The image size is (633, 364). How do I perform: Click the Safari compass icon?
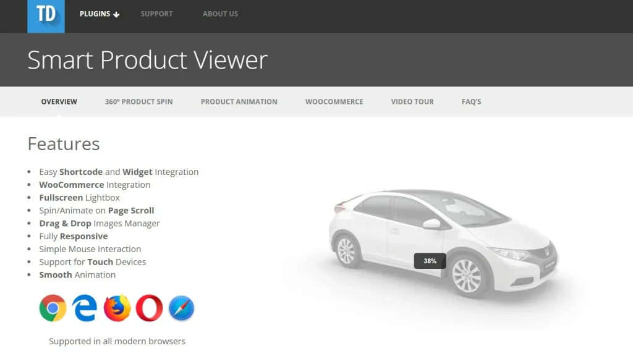click(x=181, y=308)
